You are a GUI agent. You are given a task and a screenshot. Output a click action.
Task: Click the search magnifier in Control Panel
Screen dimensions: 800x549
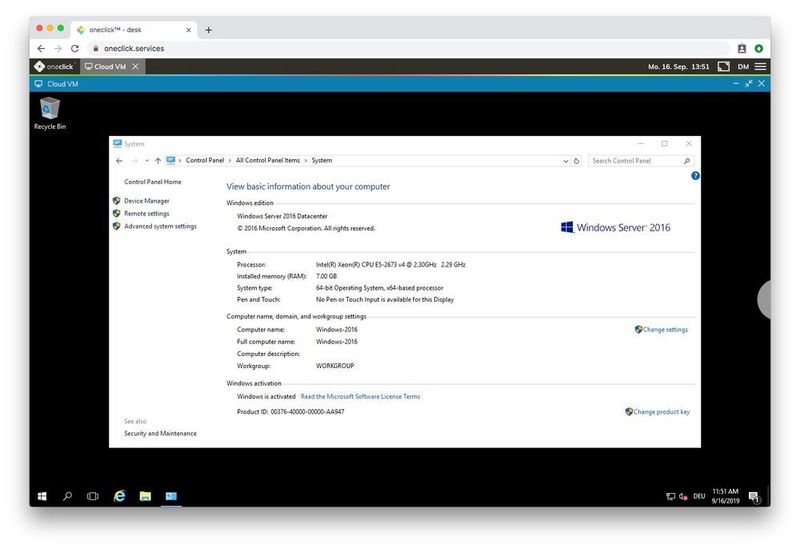click(x=687, y=161)
